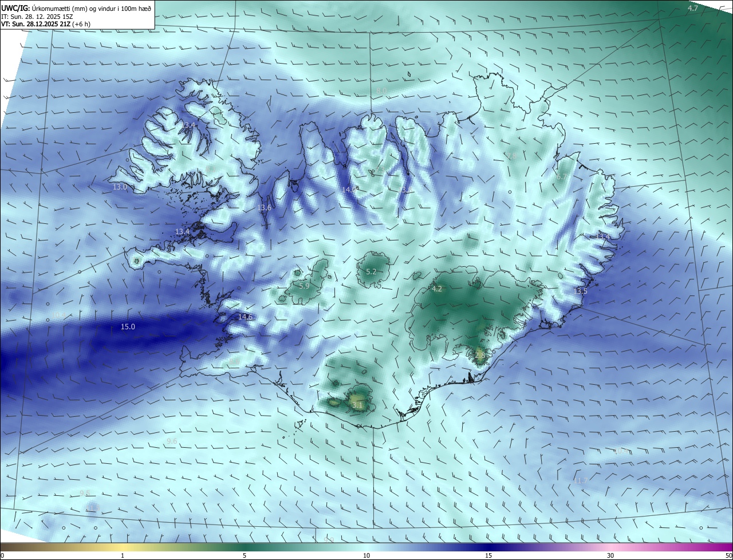Click the 5 tick on the colour scale
The height and width of the screenshot is (560, 733).
coord(245,555)
